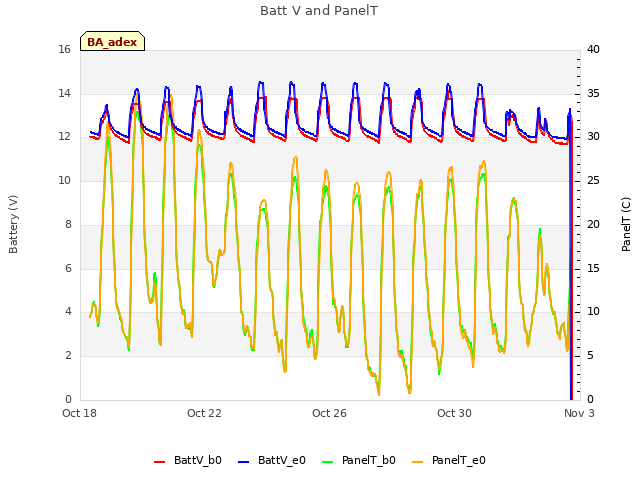Click the Battery (V) axis title
This screenshot has height=480, width=640.
(13, 224)
